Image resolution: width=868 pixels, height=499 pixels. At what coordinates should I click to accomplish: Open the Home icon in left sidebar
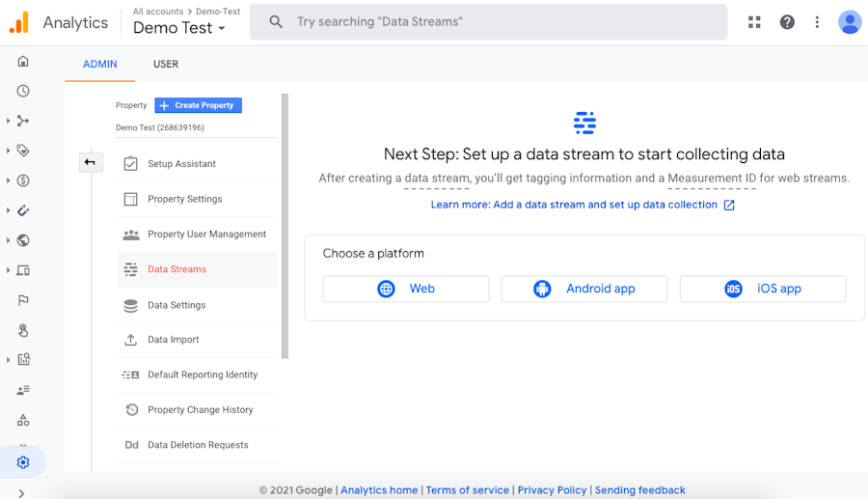point(23,61)
